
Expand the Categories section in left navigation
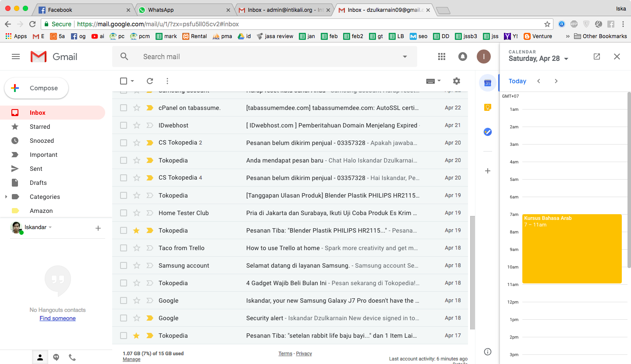click(x=6, y=197)
